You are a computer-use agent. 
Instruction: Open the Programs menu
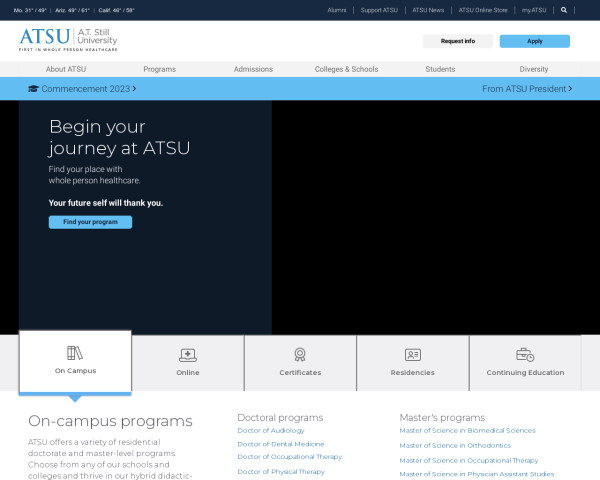160,69
